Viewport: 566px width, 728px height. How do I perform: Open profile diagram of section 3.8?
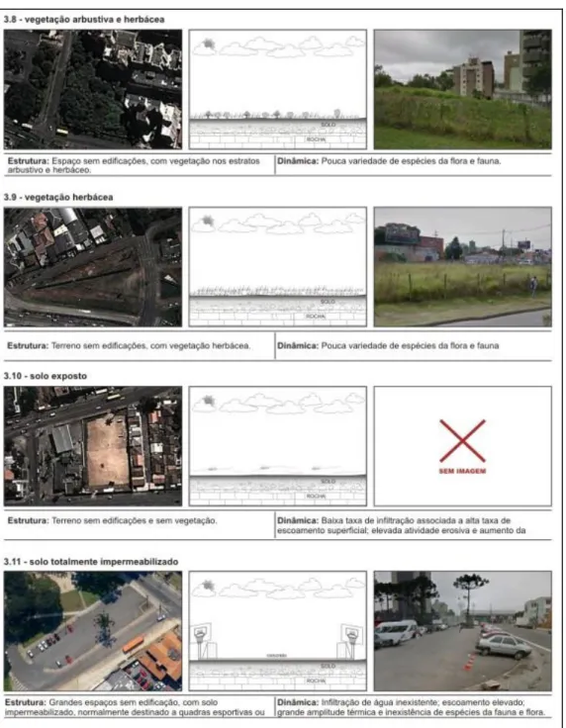pos(278,89)
